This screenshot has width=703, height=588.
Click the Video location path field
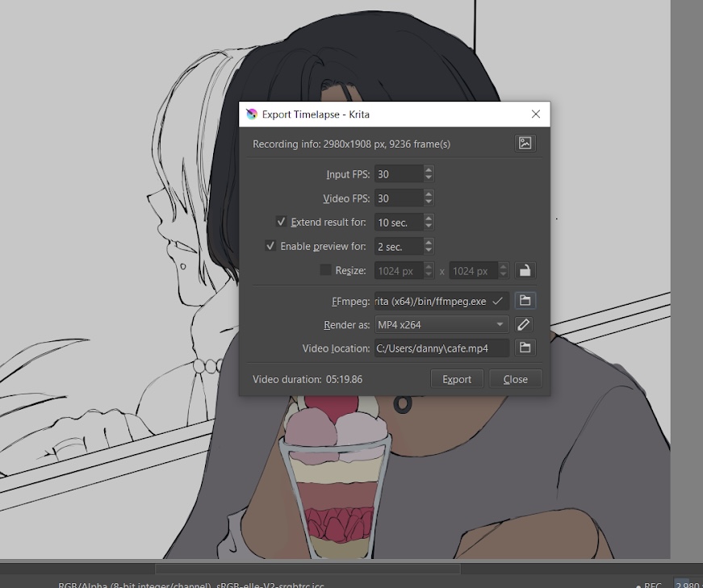(x=441, y=348)
